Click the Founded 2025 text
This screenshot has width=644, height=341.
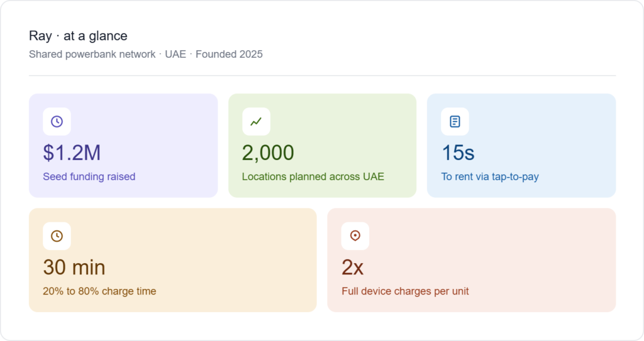click(x=229, y=54)
